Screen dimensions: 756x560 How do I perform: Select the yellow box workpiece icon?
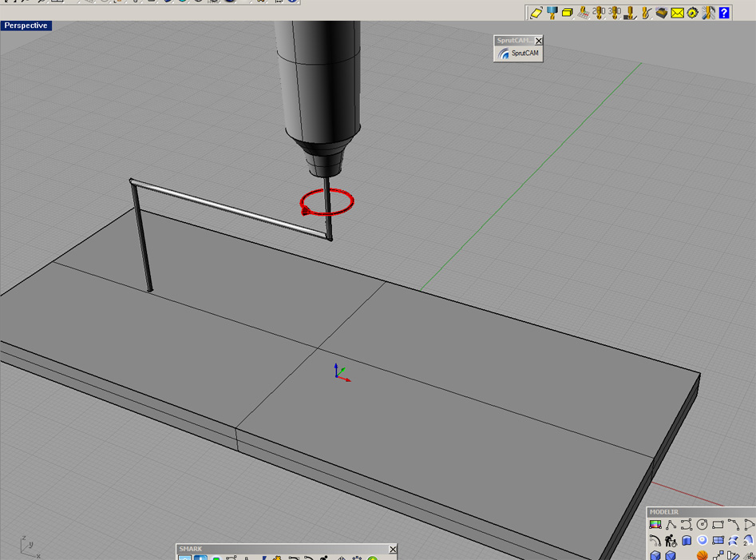coord(567,13)
